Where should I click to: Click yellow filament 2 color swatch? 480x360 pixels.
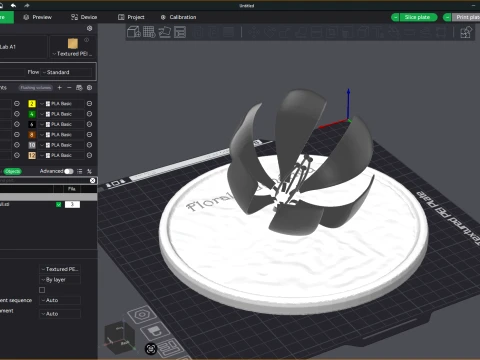coord(32,104)
